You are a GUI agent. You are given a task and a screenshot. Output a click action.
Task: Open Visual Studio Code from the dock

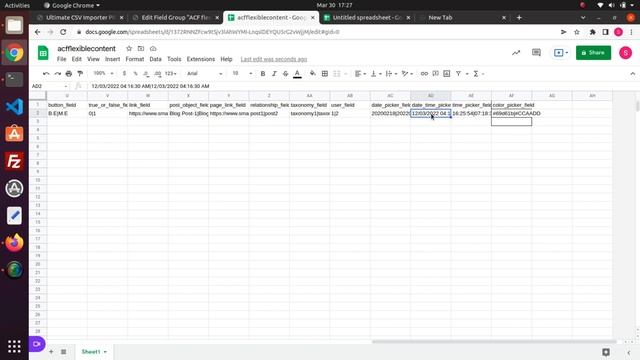coord(14,107)
